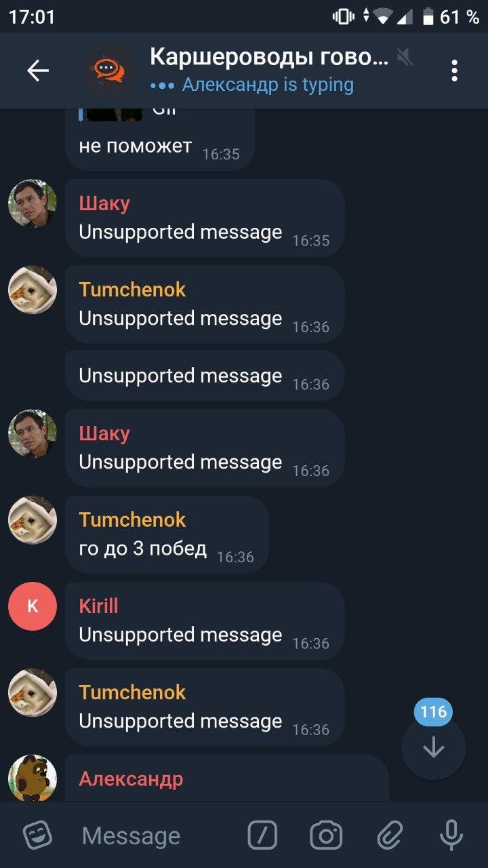The image size is (488, 868).
Task: Tap the back arrow in the header
Action: (x=38, y=71)
